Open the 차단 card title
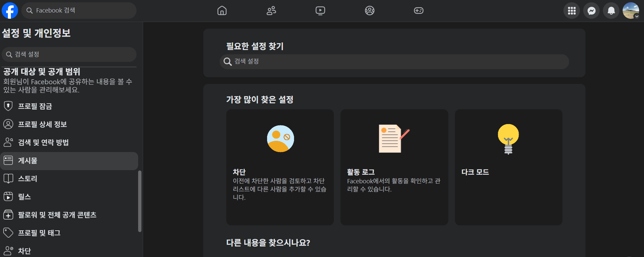Image resolution: width=644 pixels, height=257 pixels. pos(239,172)
